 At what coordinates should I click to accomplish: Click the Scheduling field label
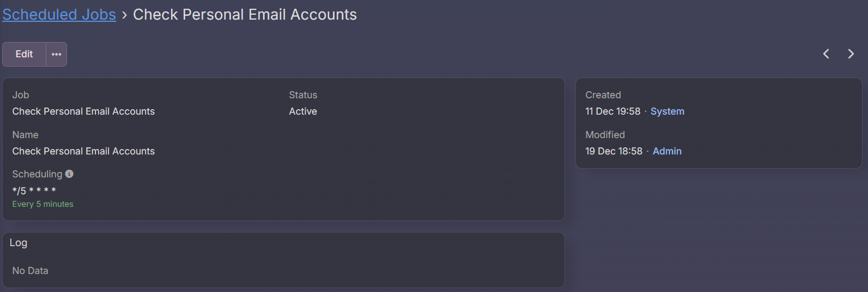37,174
